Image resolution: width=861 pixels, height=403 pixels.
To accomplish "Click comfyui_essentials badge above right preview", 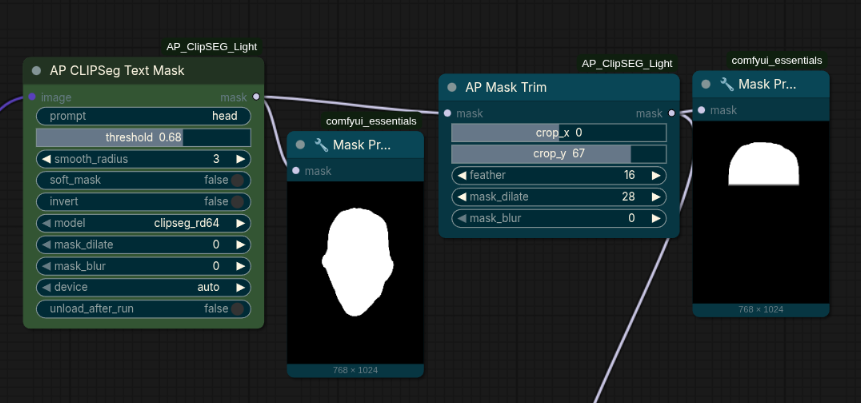I will click(776, 60).
